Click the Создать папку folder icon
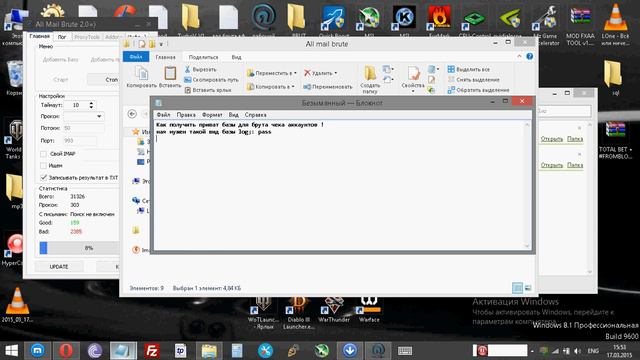Screen dimensions: 640x360 [370, 73]
